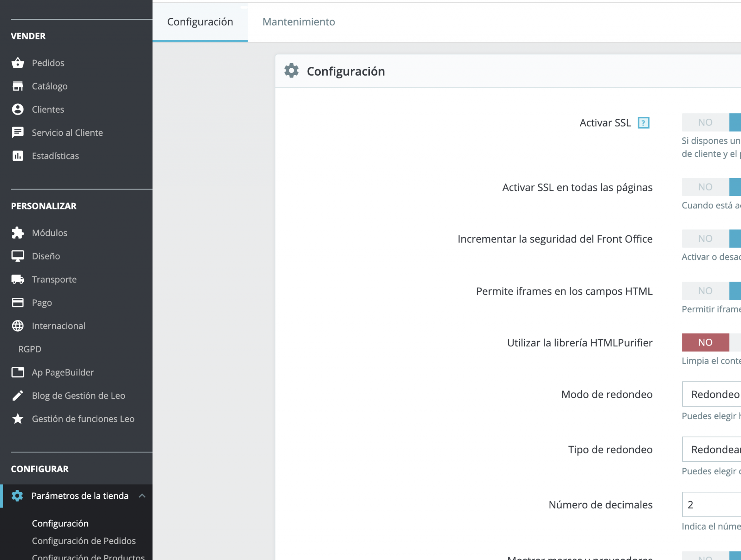Select the Configuración tab
The width and height of the screenshot is (741, 560).
[x=200, y=22]
